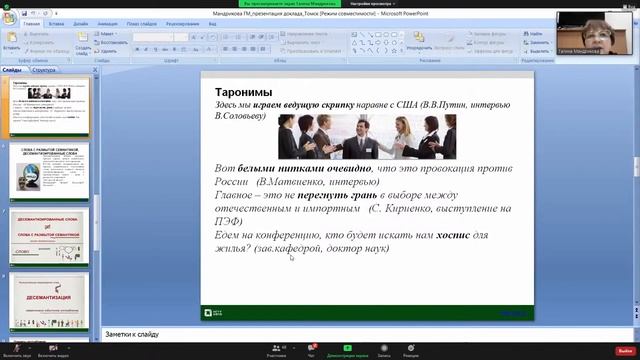Toggle the Zoom video camera on
This screenshot has height=360, width=640.
(53, 348)
